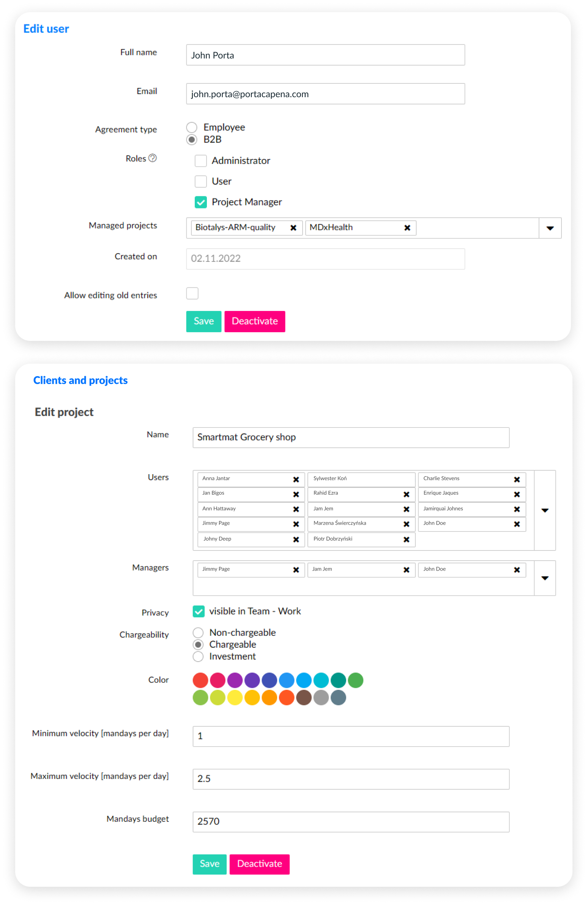This screenshot has height=905, width=588.
Task: Click the Edit user heading
Action: [x=46, y=29]
